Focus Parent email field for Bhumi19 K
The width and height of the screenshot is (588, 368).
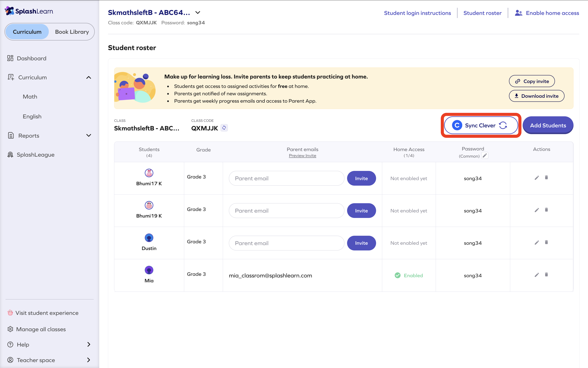pyautogui.click(x=286, y=211)
